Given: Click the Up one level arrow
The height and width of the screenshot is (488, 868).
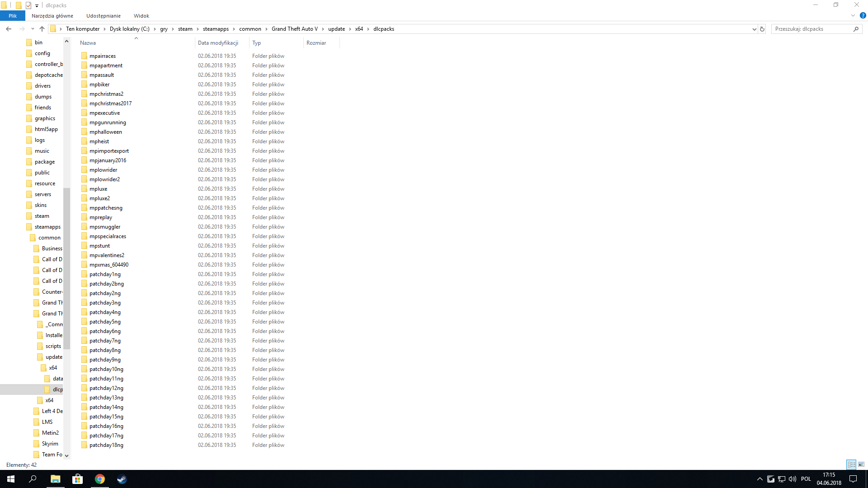Looking at the screenshot, I should point(42,29).
